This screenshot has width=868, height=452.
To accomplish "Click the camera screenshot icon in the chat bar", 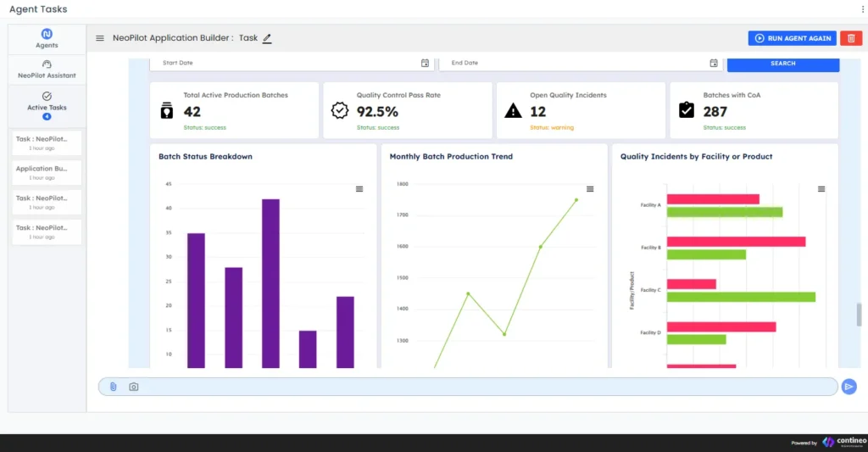I will (x=134, y=387).
